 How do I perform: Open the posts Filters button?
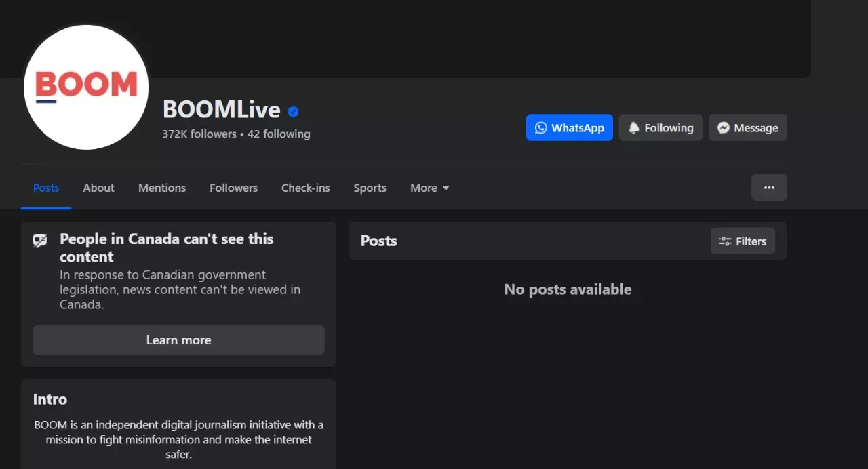743,241
